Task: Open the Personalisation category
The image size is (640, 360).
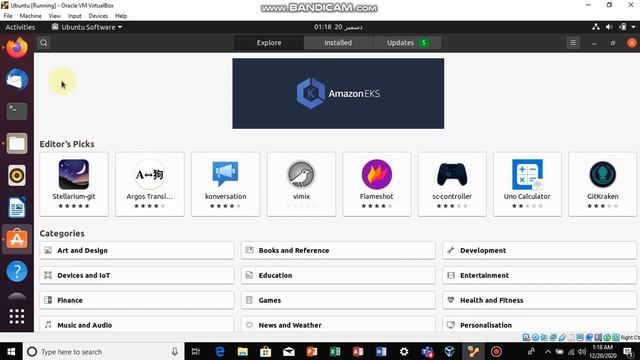Action: [x=540, y=324]
